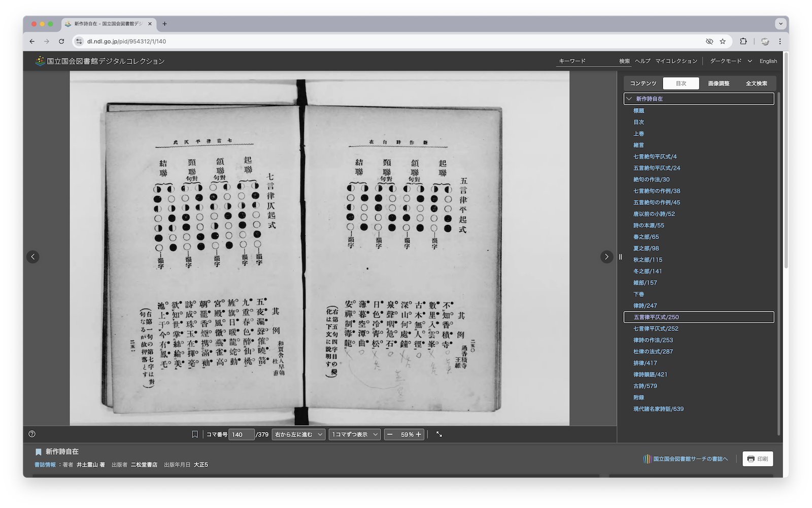Viewport: 812px width, 508px height.
Task: Select 雑部/157
Action: point(645,283)
